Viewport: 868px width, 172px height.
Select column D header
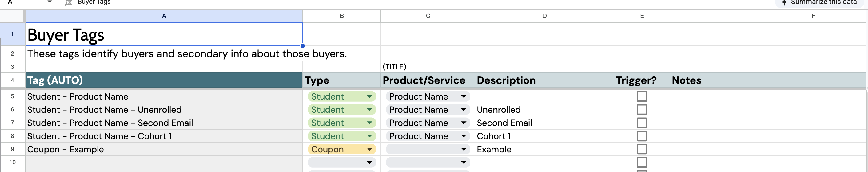[544, 16]
